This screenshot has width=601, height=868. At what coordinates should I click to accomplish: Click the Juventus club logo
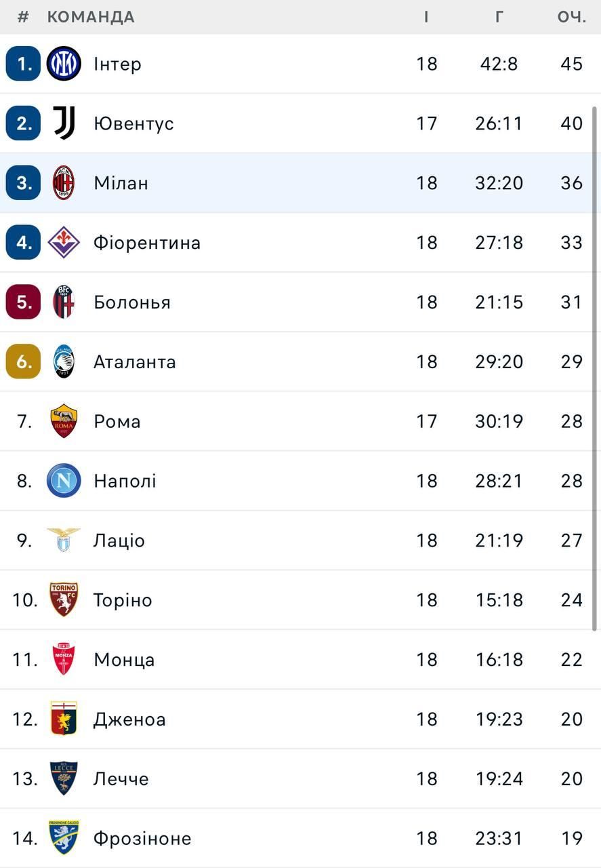[64, 123]
